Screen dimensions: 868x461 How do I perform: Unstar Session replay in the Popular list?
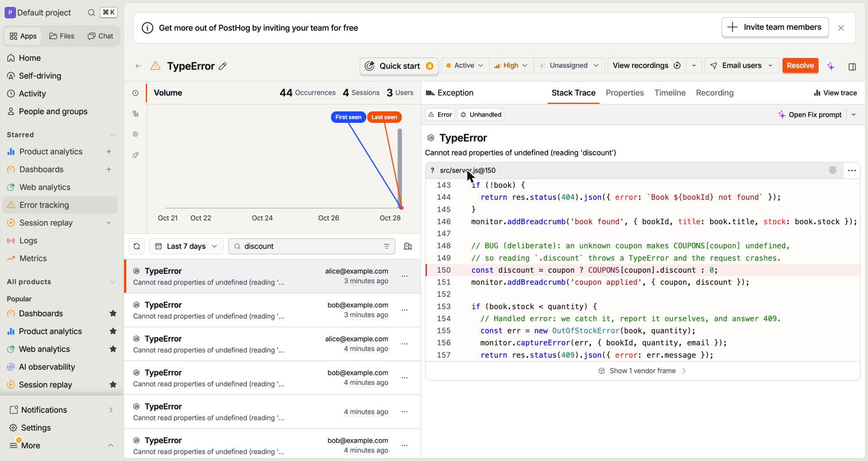click(x=113, y=385)
